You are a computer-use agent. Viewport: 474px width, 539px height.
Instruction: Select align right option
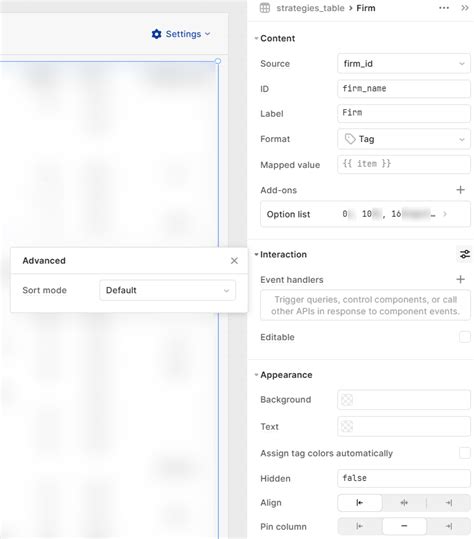(449, 503)
